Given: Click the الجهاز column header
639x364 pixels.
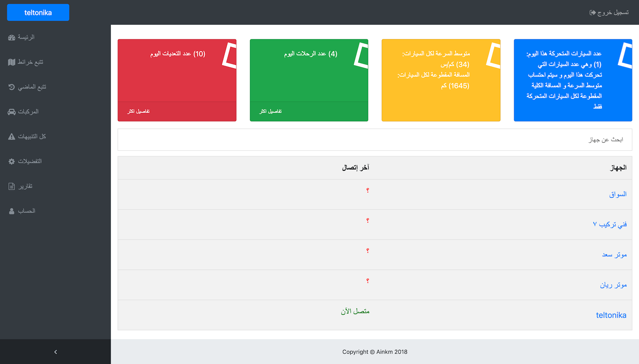Looking at the screenshot, I should pos(619,168).
